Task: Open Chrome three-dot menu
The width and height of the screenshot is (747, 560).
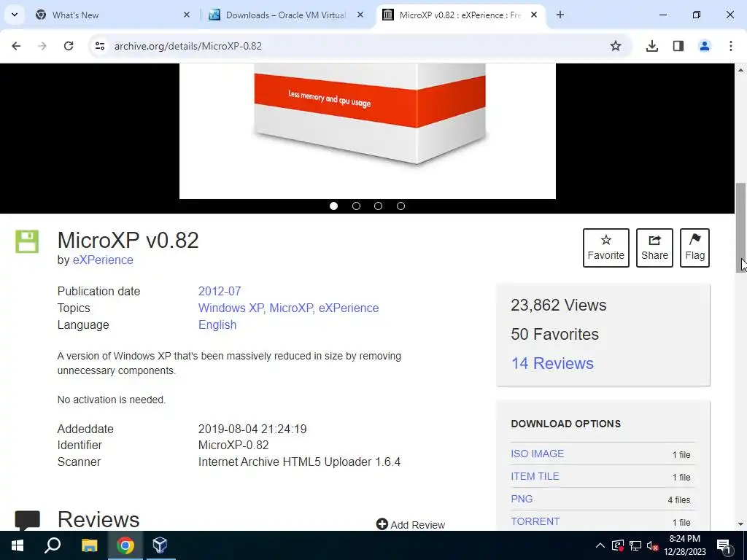Action: (x=730, y=46)
